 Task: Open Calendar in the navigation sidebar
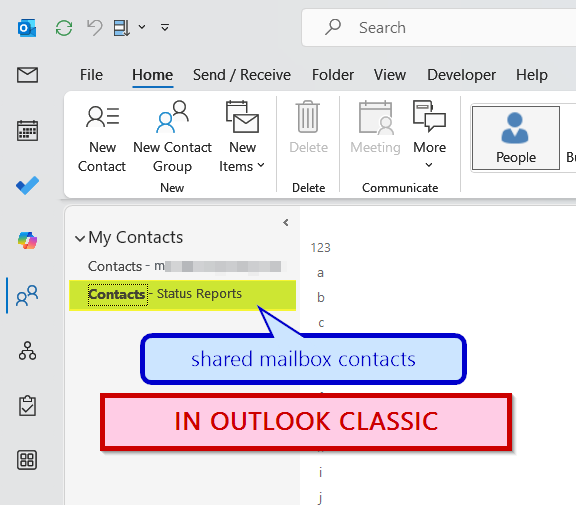tap(28, 130)
